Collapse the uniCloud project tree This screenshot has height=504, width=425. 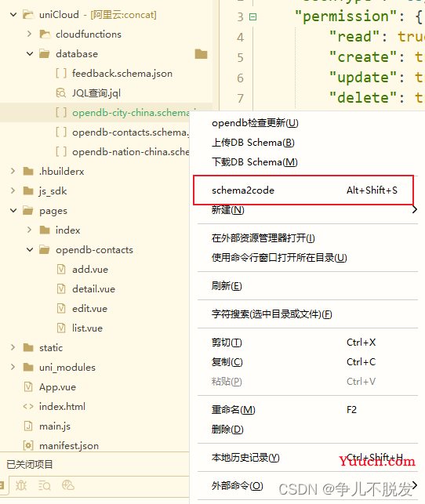click(x=13, y=14)
